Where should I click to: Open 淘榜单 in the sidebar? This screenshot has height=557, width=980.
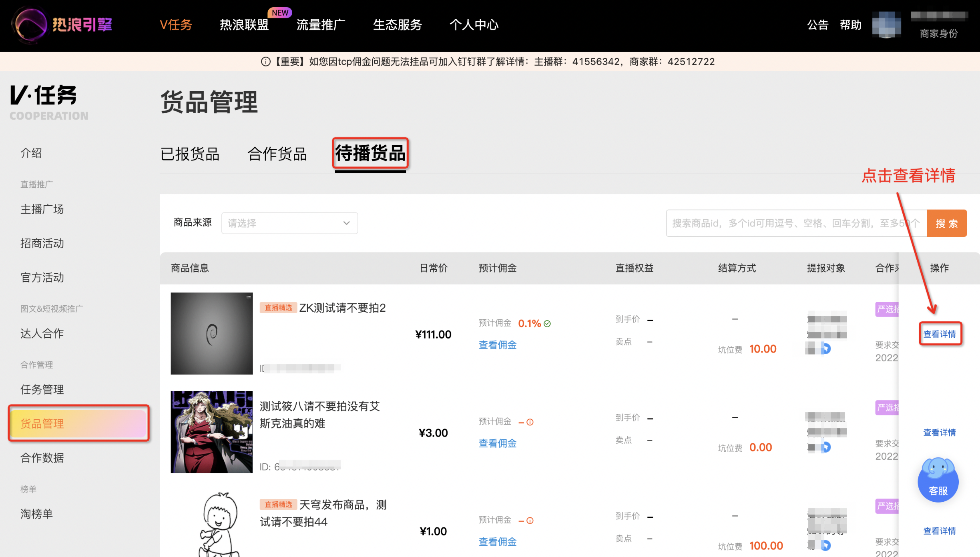(36, 514)
